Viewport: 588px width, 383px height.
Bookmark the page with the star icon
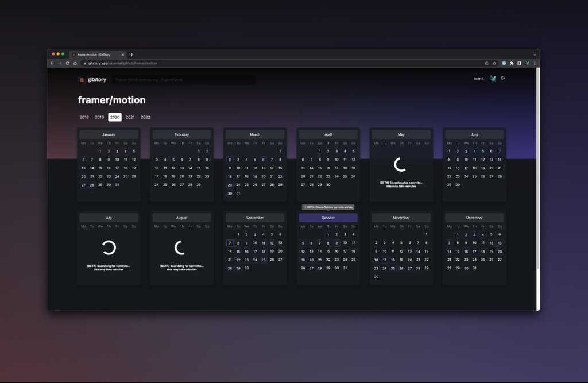pos(494,63)
